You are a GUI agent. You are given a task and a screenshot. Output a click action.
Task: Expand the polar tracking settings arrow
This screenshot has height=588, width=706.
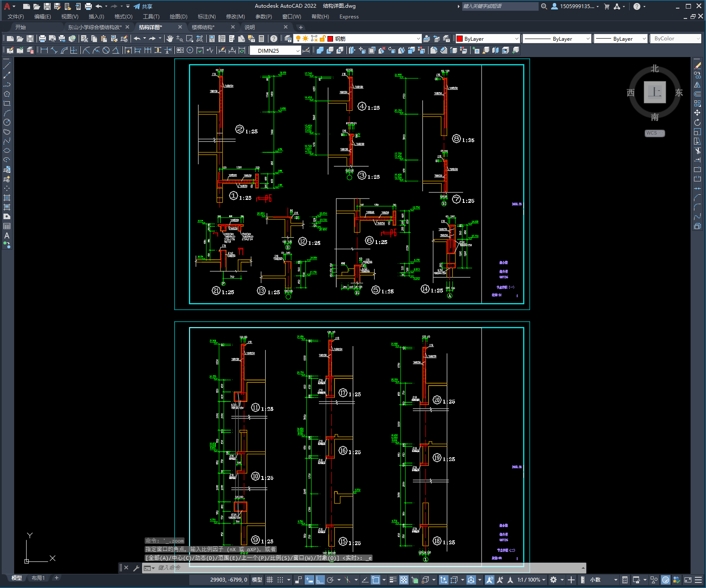tap(339, 580)
